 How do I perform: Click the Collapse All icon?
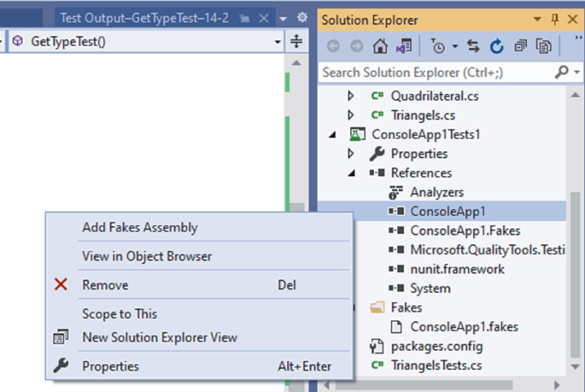click(520, 45)
